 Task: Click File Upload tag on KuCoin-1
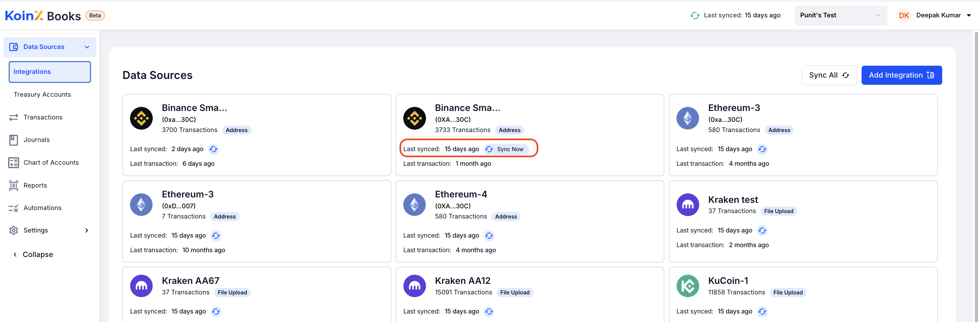[x=787, y=292]
